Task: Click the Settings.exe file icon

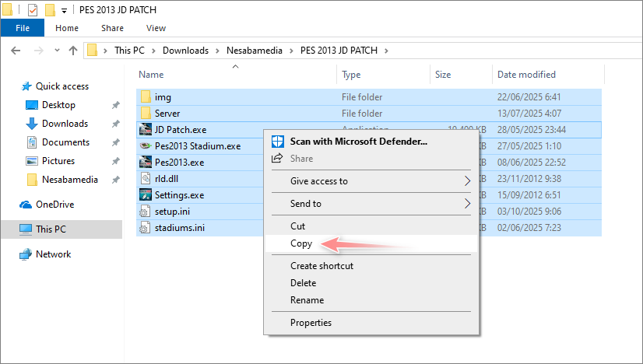Action: [x=146, y=194]
